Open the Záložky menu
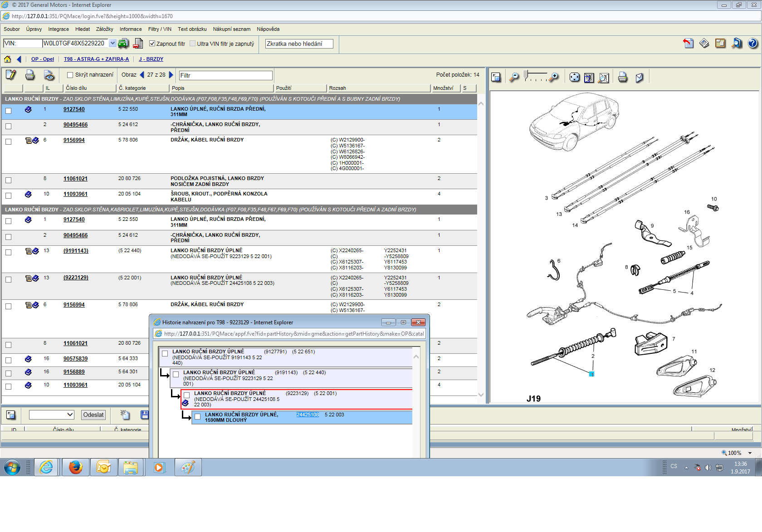Image resolution: width=762 pixels, height=532 pixels. point(105,29)
